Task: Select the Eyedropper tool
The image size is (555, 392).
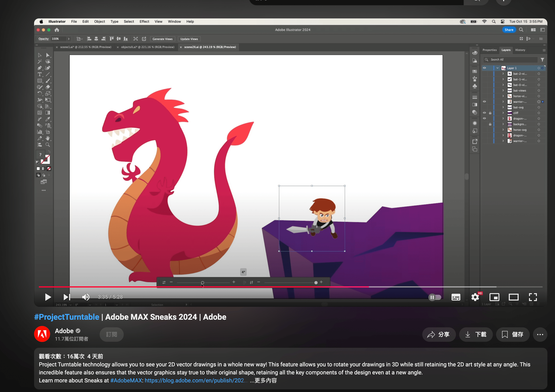Action: (48, 119)
